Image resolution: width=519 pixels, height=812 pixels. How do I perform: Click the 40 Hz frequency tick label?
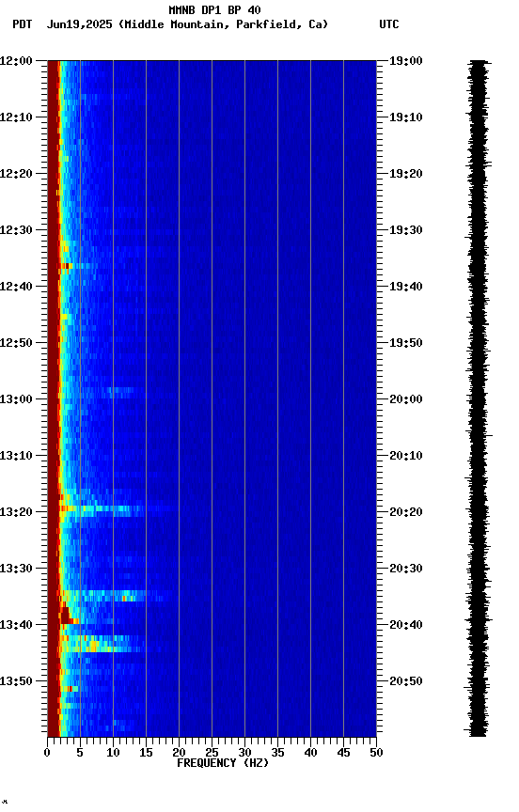click(x=310, y=753)
